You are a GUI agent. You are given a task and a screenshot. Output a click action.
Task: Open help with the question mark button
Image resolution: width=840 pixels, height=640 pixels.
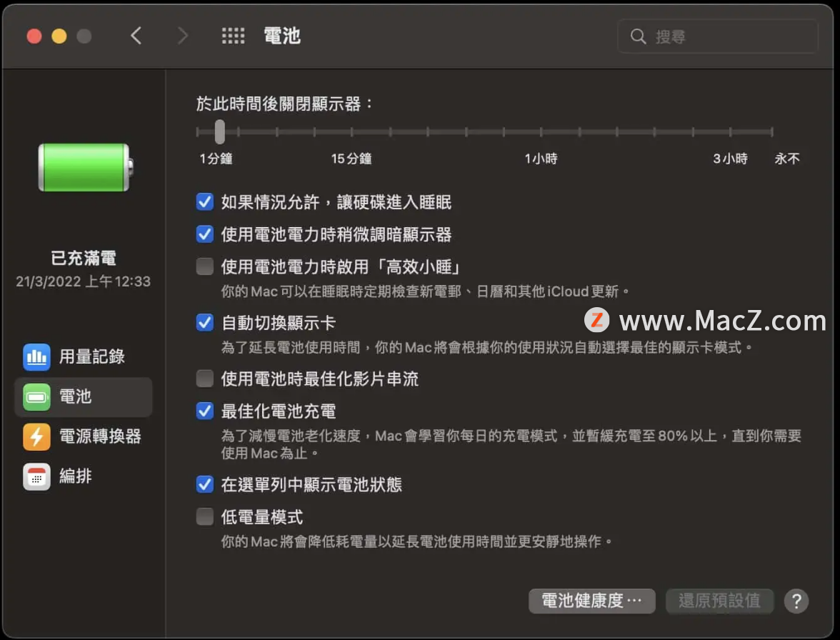796,601
